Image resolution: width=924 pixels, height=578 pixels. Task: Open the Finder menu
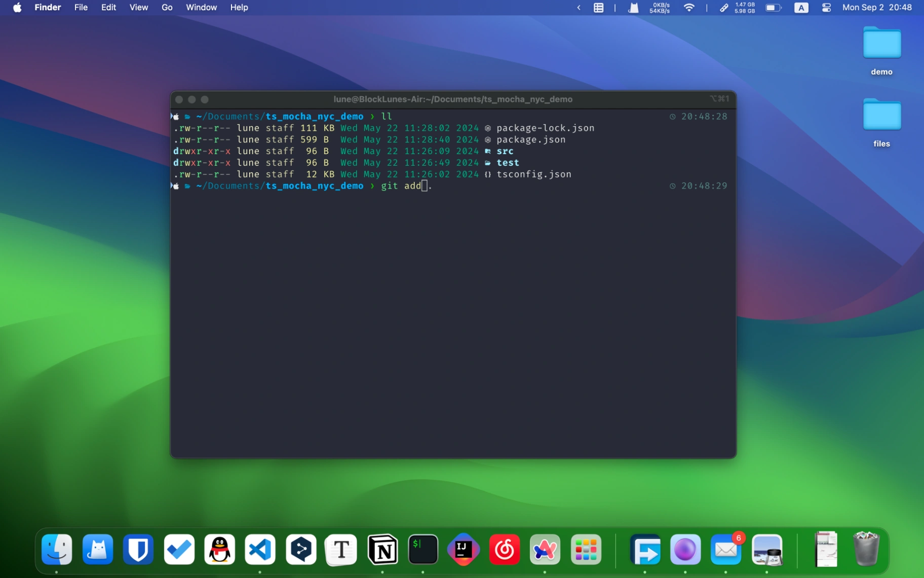point(48,8)
